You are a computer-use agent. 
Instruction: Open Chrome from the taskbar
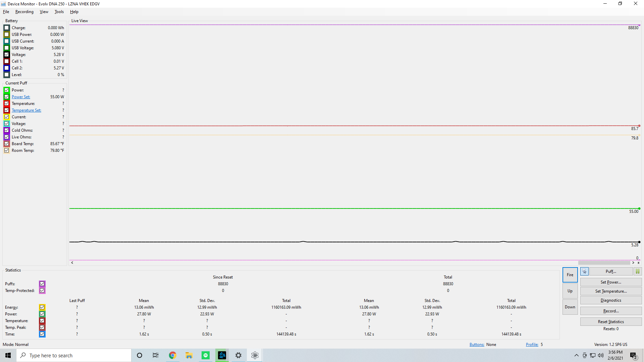[x=172, y=355]
